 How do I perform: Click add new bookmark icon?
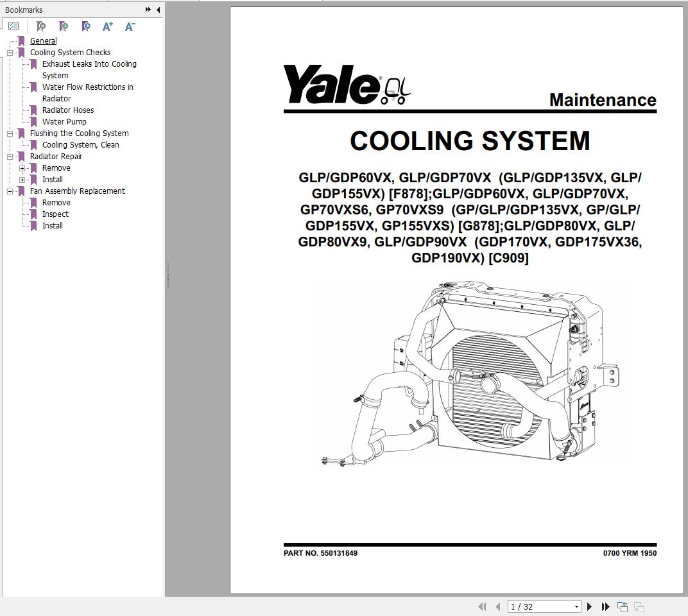coord(64,26)
